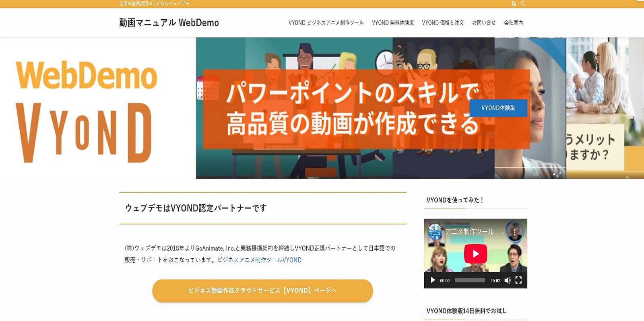Click the 企業の動画活用のことならウェブデモ tagline
This screenshot has height=321, width=644.
coord(154,4)
